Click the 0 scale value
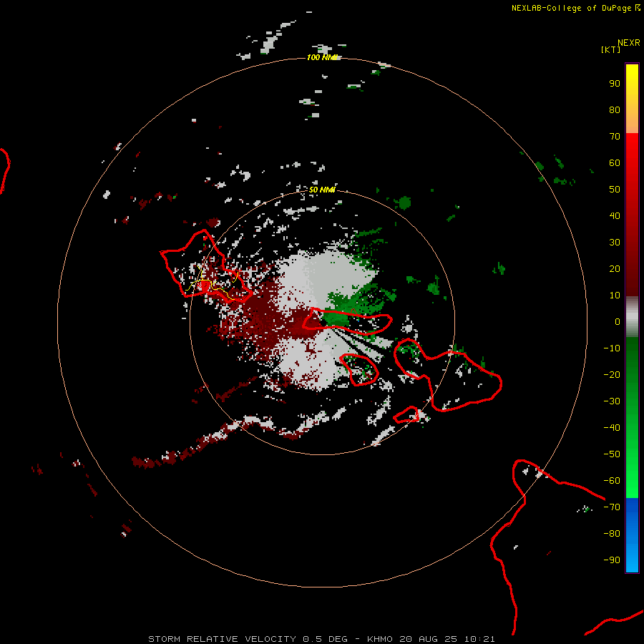The height and width of the screenshot is (644, 644). [618, 321]
